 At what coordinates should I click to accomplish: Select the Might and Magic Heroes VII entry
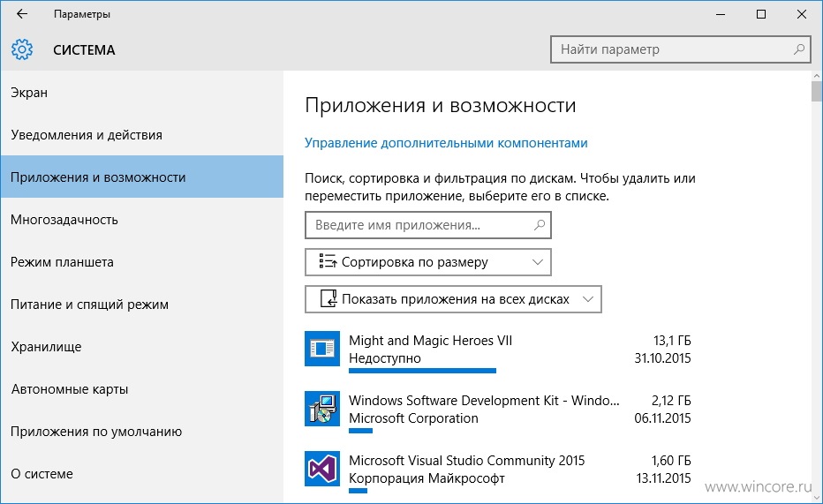(x=498, y=351)
